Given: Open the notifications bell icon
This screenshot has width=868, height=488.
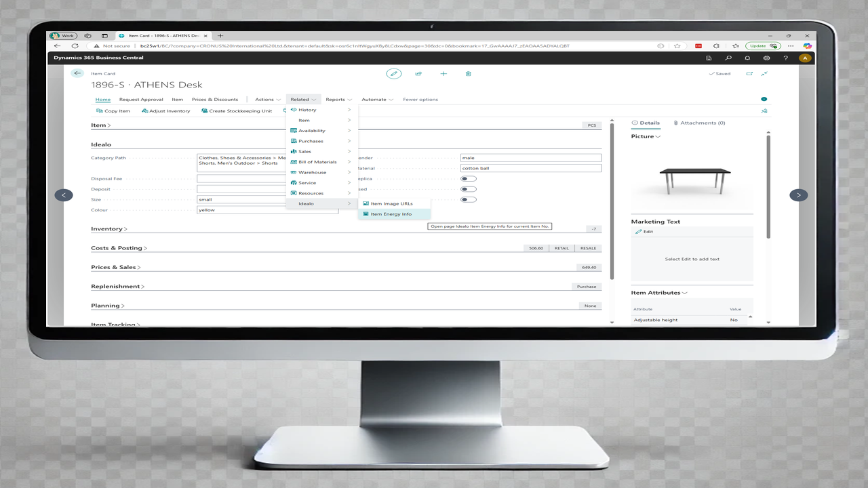Looking at the screenshot, I should point(747,58).
